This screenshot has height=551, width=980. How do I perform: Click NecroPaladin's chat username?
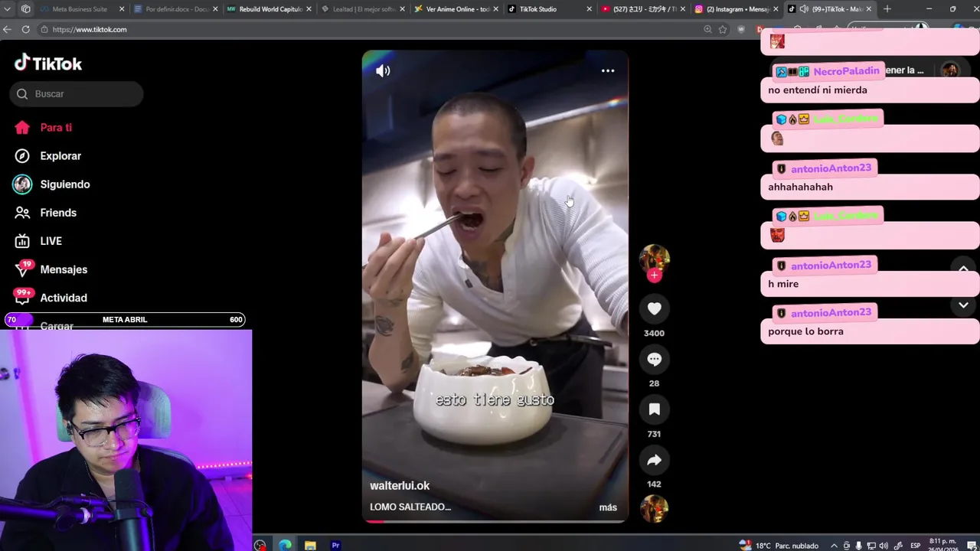click(846, 71)
